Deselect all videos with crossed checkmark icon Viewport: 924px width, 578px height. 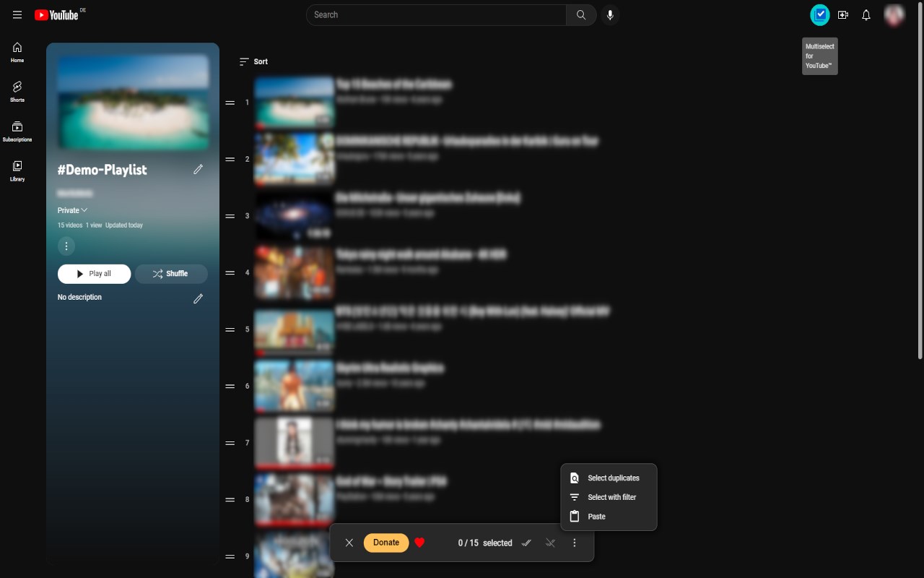(550, 543)
